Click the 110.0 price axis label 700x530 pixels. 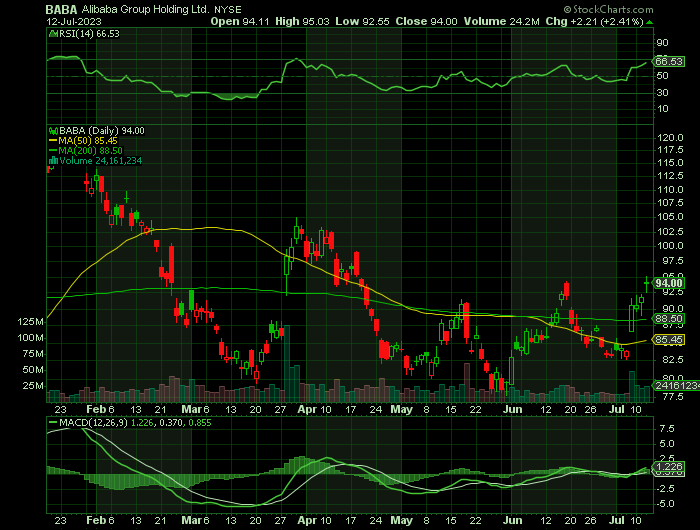[671, 189]
